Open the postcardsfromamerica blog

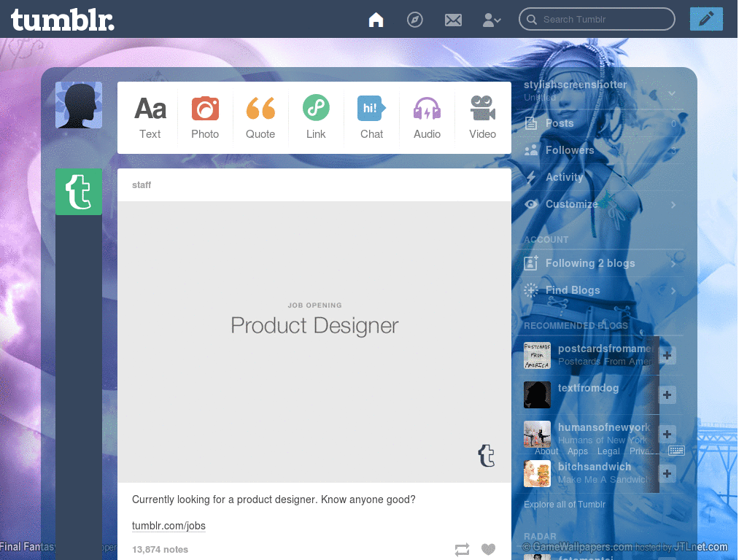pos(605,349)
